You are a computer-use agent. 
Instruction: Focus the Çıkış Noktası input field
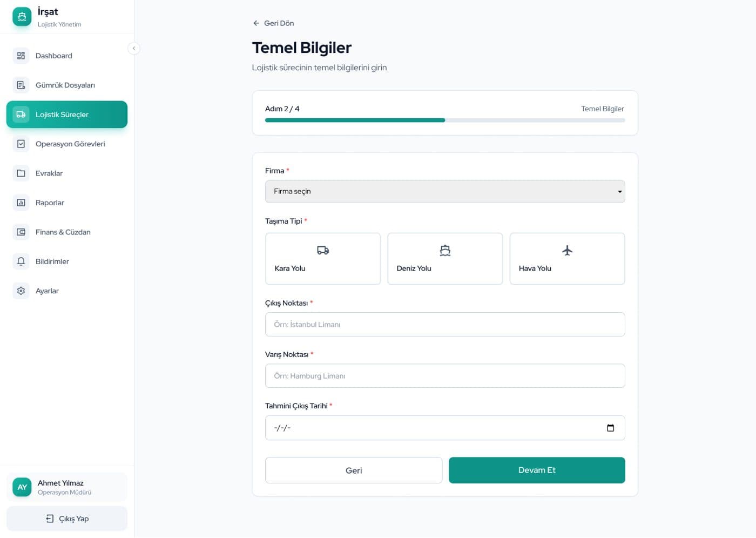pyautogui.click(x=445, y=324)
